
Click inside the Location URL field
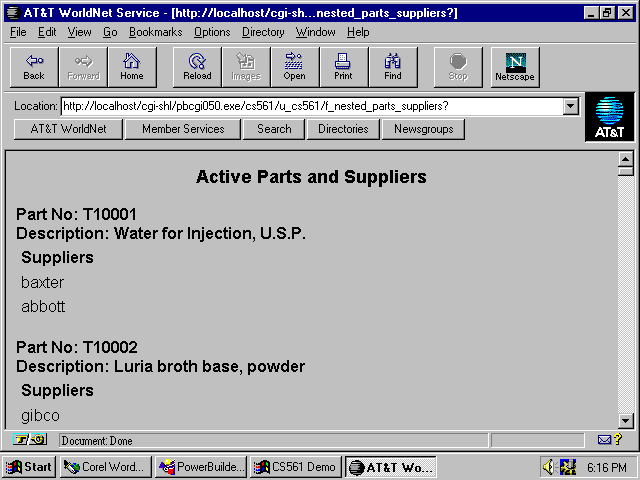(312, 106)
